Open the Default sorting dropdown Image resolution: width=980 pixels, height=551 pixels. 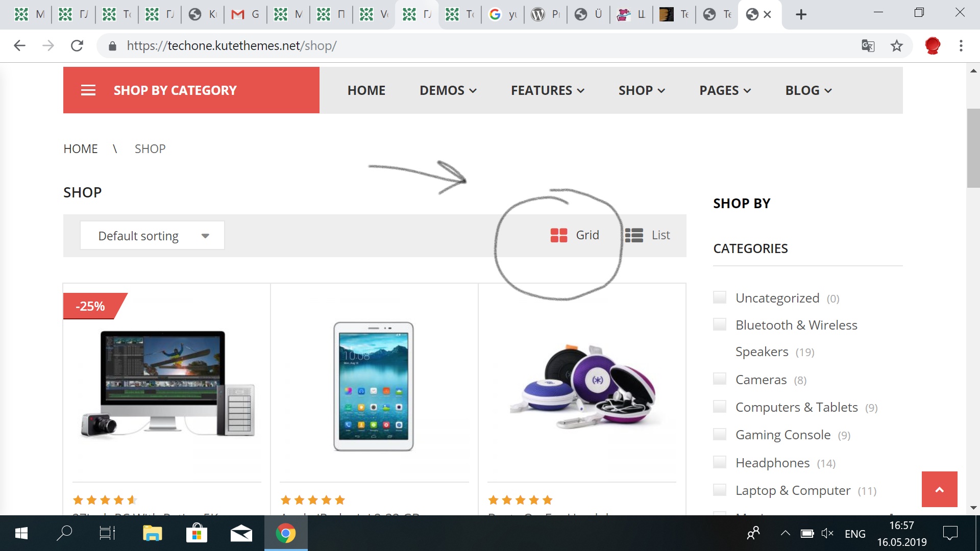152,236
